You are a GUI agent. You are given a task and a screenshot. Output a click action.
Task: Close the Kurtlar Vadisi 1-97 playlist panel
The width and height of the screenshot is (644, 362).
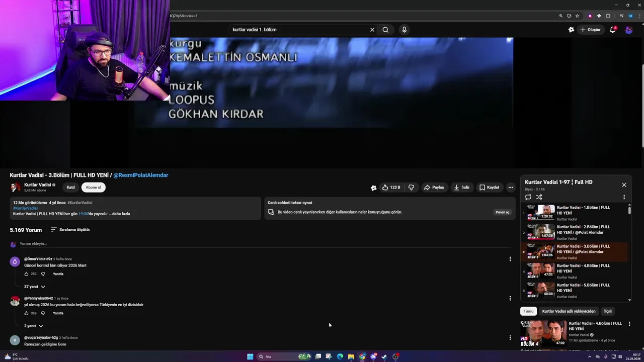[x=624, y=185]
